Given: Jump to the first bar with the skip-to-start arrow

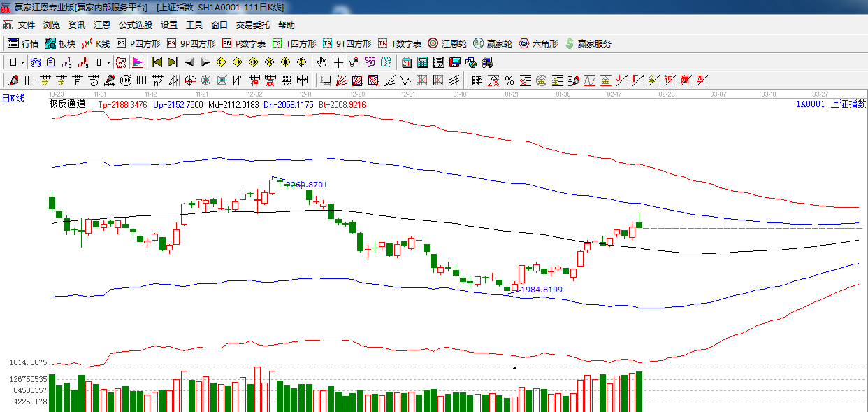Looking at the screenshot, I should tap(157, 62).
